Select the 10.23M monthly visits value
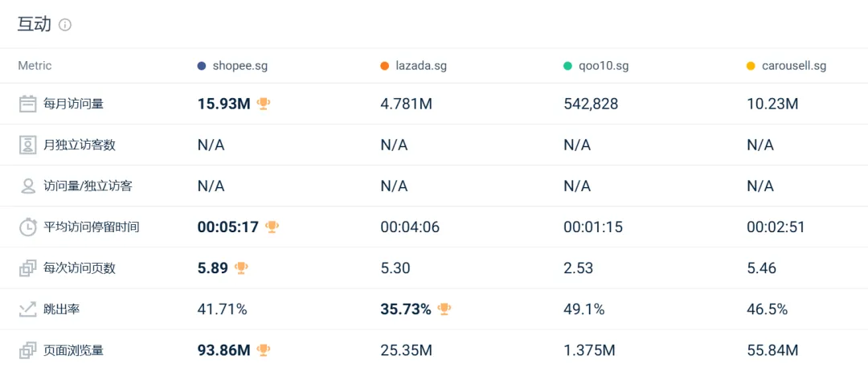The width and height of the screenshot is (868, 368). point(772,104)
